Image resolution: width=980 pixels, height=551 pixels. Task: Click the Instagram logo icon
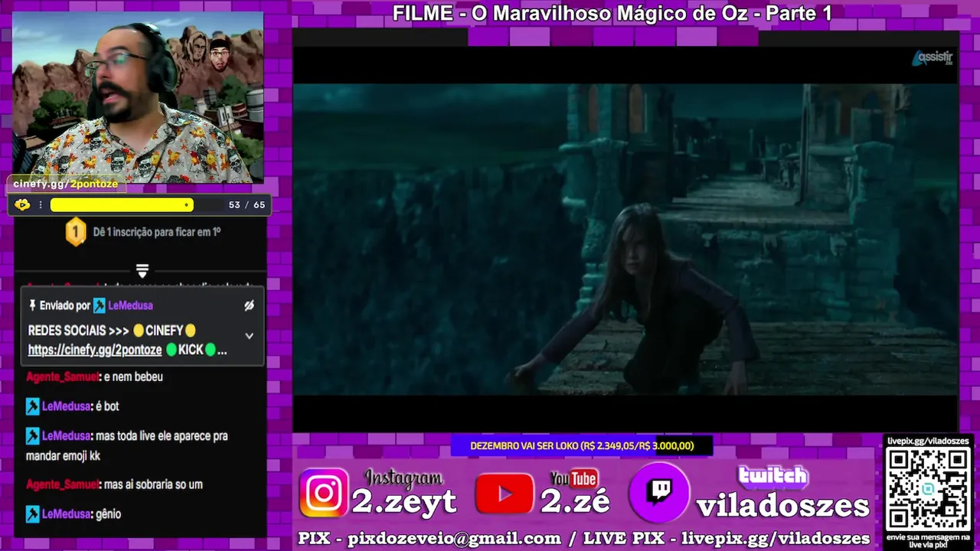325,493
